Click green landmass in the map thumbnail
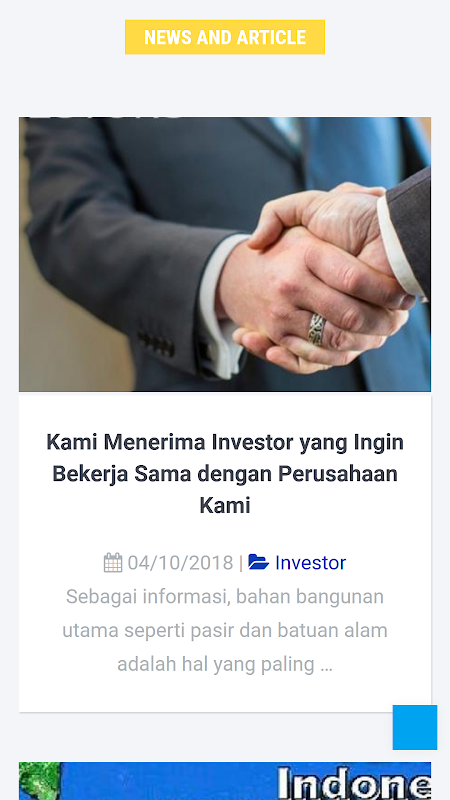This screenshot has width=450, height=800. 39,781
